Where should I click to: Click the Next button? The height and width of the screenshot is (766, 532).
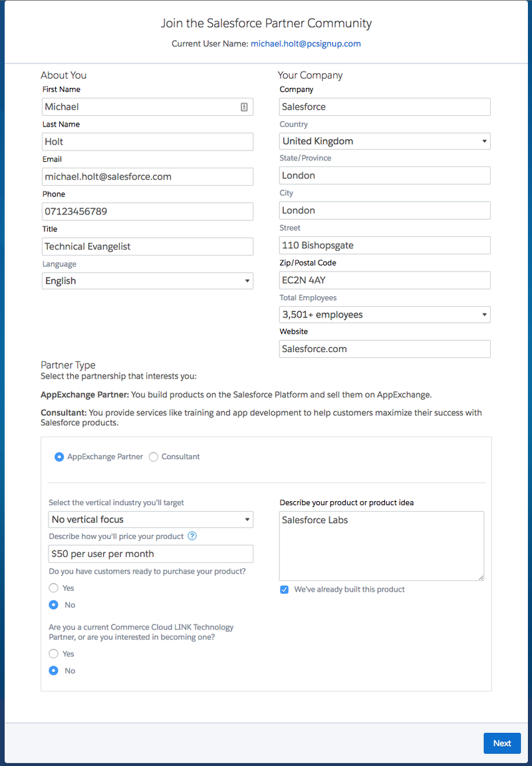pos(501,743)
